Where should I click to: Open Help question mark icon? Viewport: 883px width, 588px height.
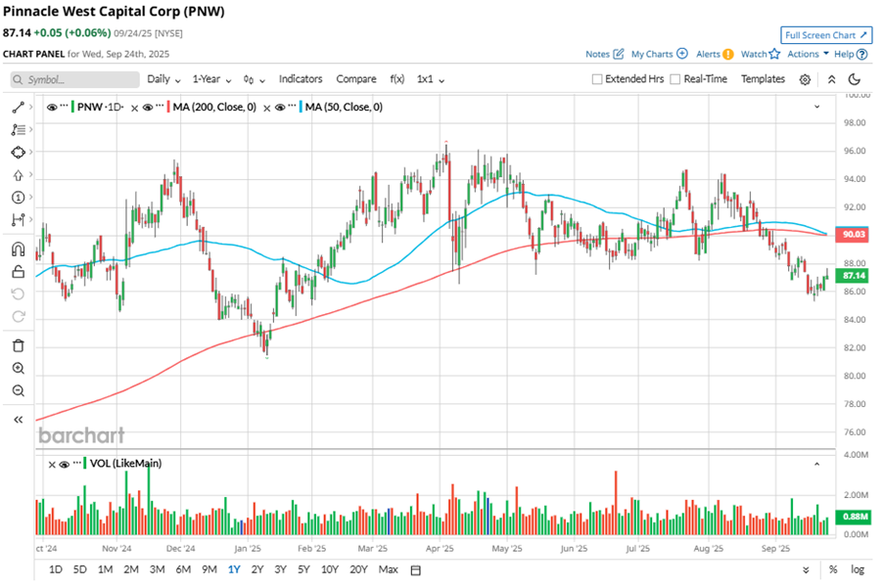click(861, 55)
